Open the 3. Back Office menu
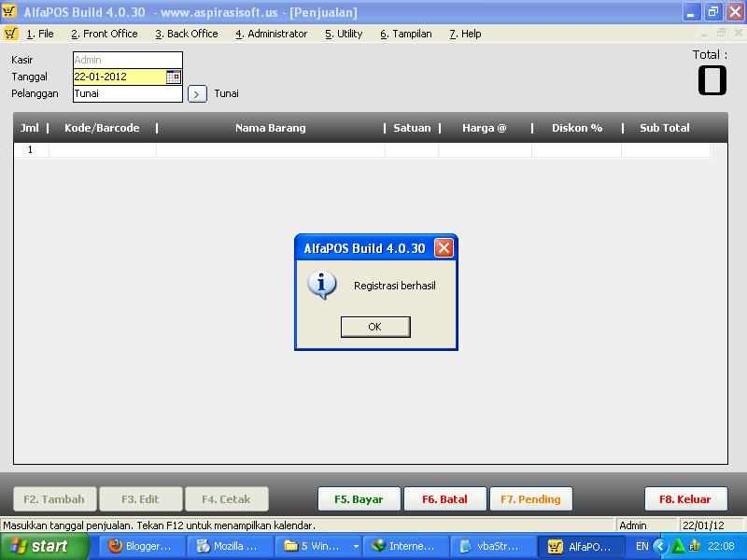Screen dimensions: 747x560 tap(187, 34)
